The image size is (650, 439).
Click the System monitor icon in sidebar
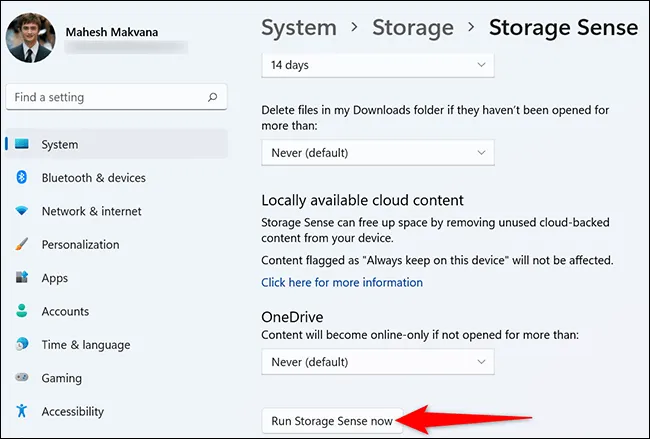click(20, 145)
